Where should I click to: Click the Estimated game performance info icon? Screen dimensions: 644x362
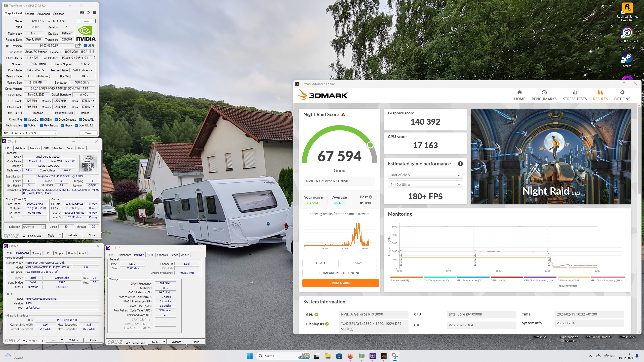460,164
